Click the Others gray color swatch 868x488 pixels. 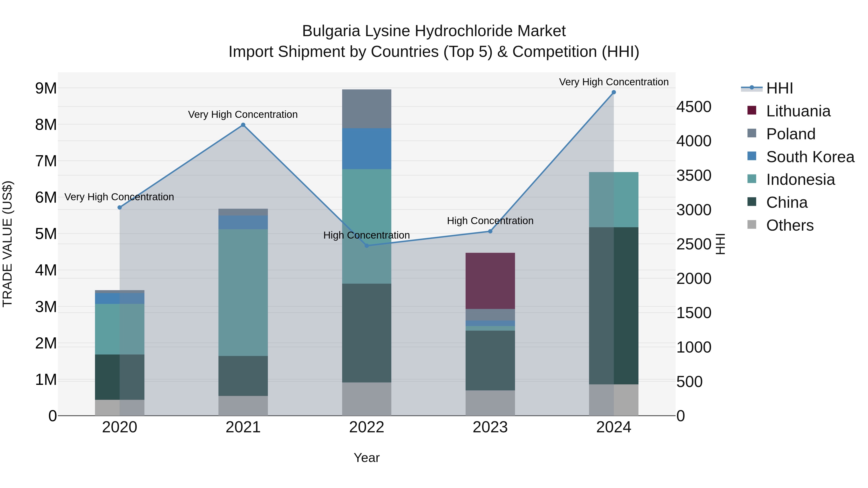[x=752, y=224]
